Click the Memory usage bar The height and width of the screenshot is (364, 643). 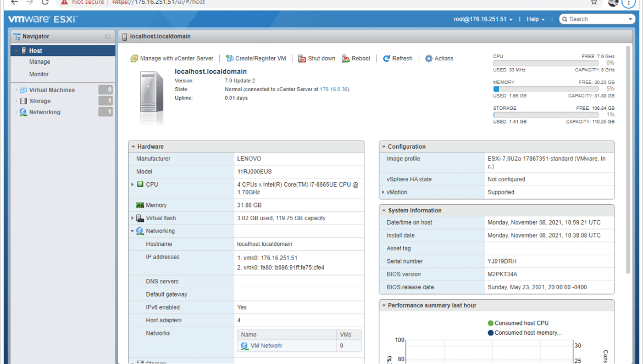click(546, 89)
